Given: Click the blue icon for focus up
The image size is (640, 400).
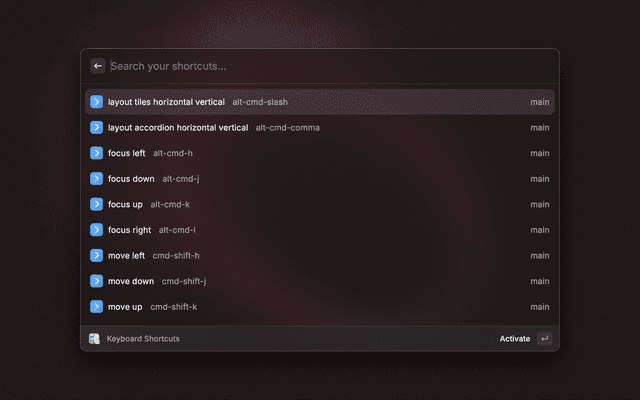Looking at the screenshot, I should pyautogui.click(x=96, y=204).
